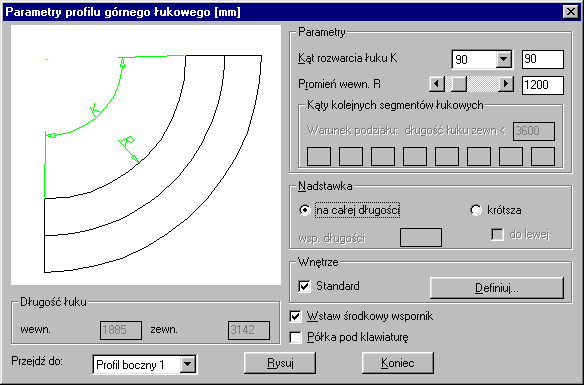Click the Koniec button
The image size is (584, 385).
[x=398, y=363]
